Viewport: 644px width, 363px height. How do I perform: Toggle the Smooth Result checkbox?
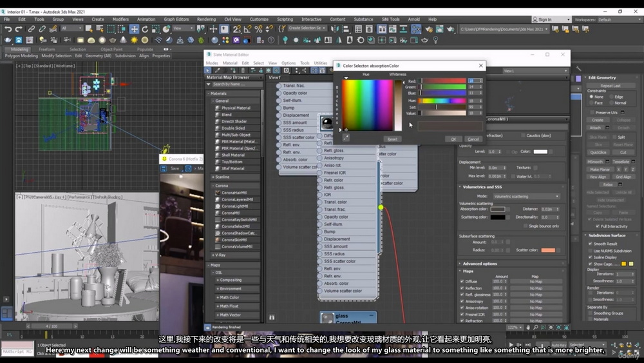tap(590, 244)
